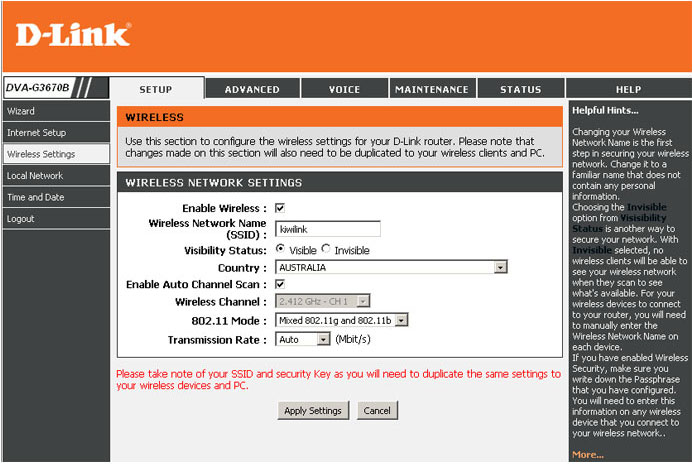Open the Transmission Rate dropdown

(302, 339)
